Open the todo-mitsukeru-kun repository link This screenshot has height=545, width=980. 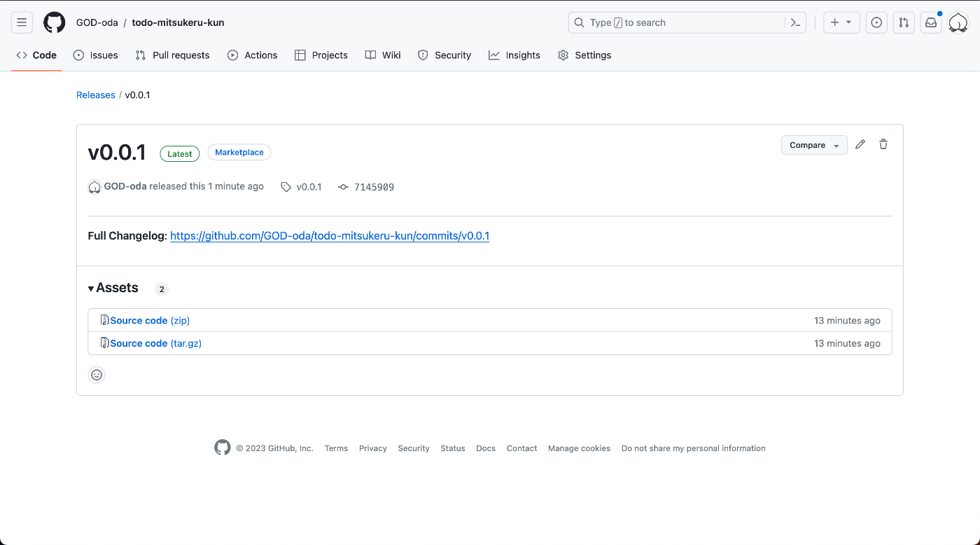[x=178, y=22]
